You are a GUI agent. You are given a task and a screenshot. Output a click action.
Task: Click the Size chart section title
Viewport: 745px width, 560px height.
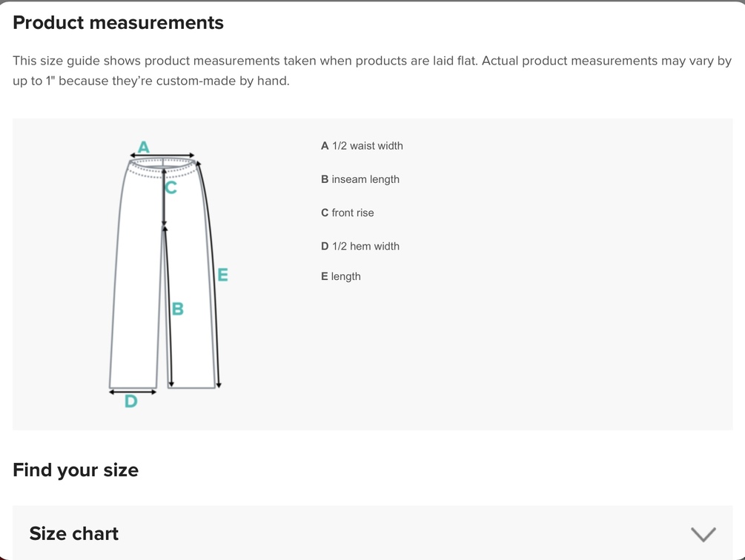73,534
